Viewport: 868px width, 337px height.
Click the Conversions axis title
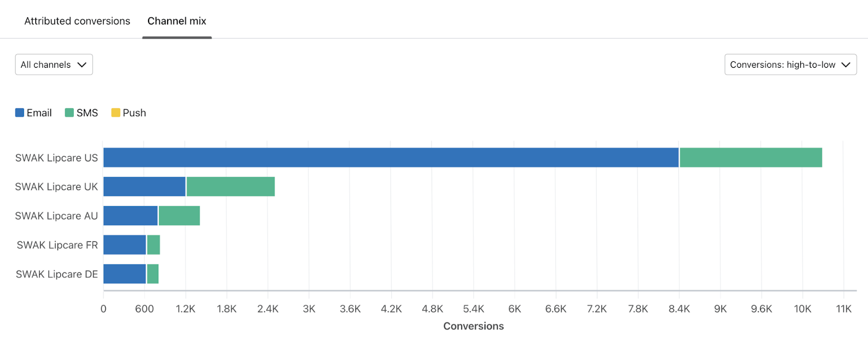tap(473, 326)
